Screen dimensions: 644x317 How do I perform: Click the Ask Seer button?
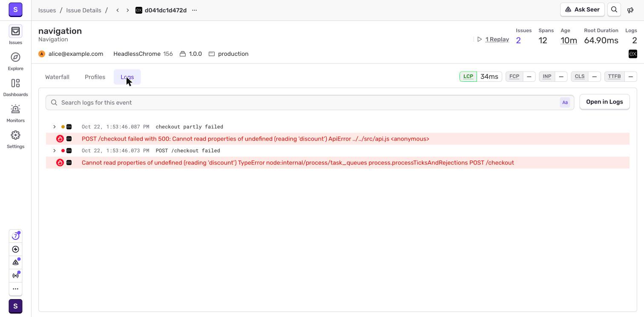(x=582, y=9)
